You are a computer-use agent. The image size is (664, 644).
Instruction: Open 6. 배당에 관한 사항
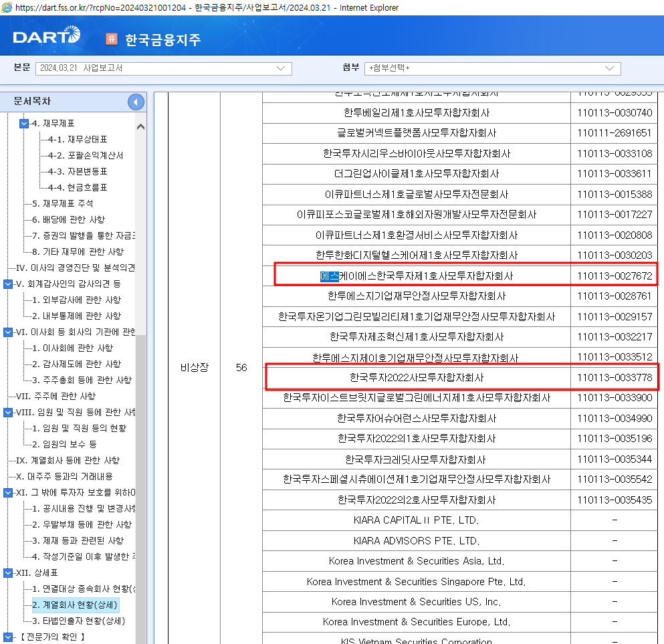coord(69,220)
